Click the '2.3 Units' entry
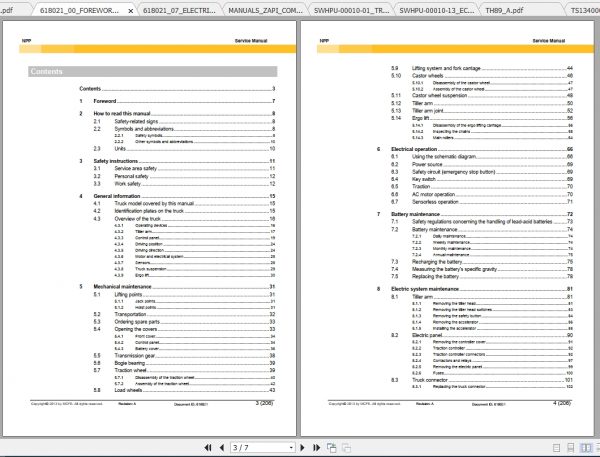The width and height of the screenshot is (600, 457). tap(184, 149)
